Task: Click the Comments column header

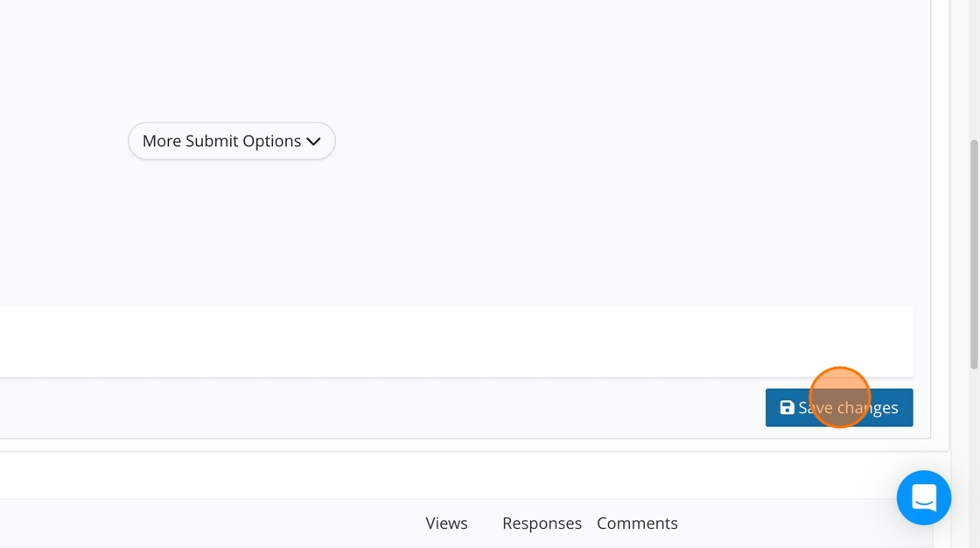Action: click(637, 523)
